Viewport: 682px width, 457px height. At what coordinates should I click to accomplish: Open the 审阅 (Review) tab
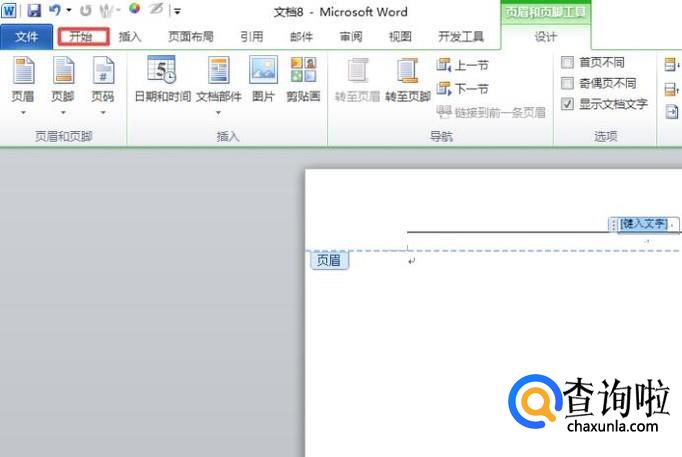[x=351, y=37]
